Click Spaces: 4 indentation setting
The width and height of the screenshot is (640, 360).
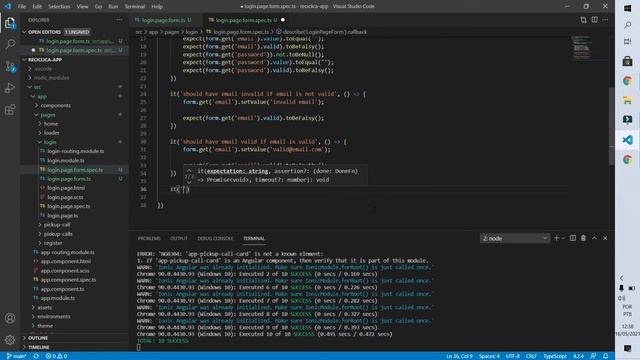[x=489, y=356]
